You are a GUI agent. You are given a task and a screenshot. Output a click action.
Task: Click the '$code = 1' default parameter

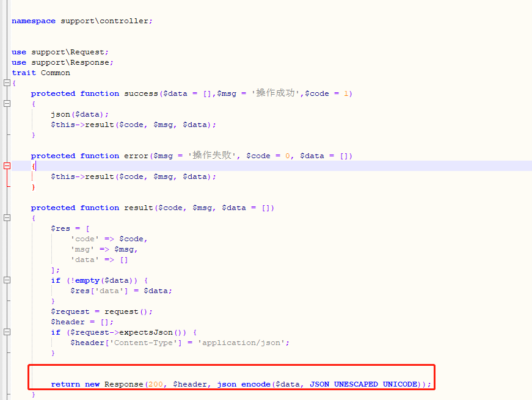[326, 93]
